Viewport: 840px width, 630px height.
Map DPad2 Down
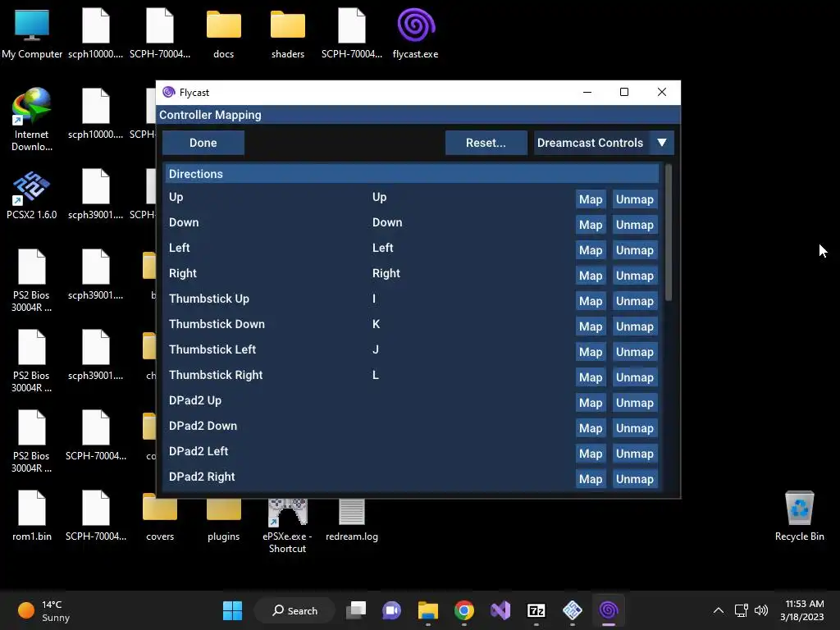point(591,428)
